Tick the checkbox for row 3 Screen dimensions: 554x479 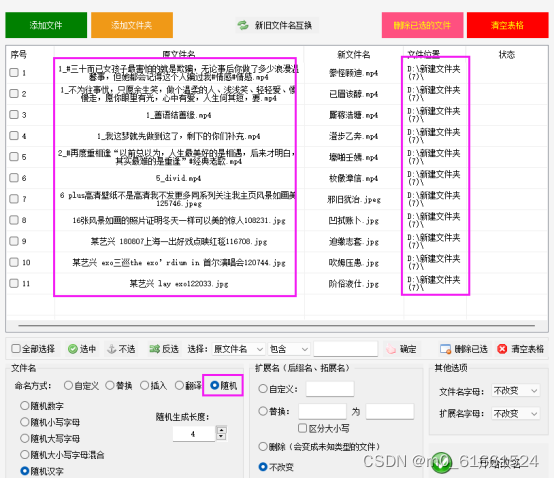(14, 114)
